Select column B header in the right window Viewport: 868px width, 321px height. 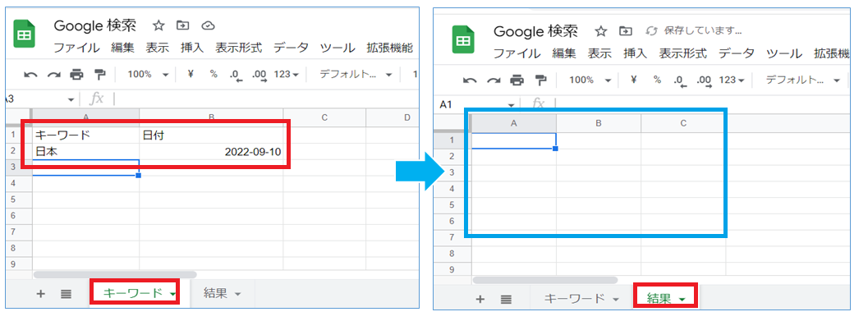point(599,123)
